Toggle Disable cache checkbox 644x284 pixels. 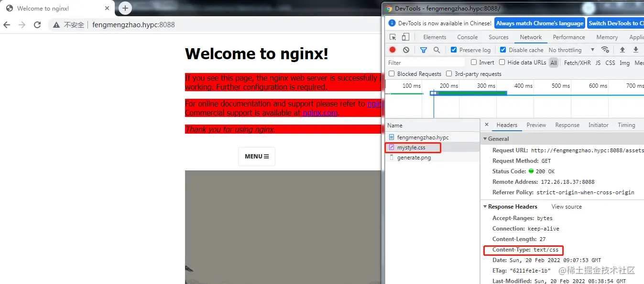pyautogui.click(x=503, y=50)
